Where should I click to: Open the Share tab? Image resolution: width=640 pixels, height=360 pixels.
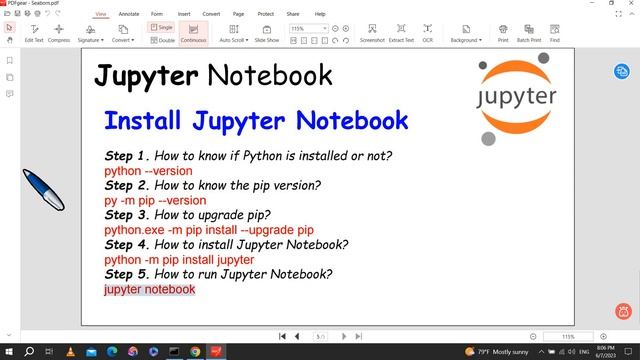pos(293,14)
